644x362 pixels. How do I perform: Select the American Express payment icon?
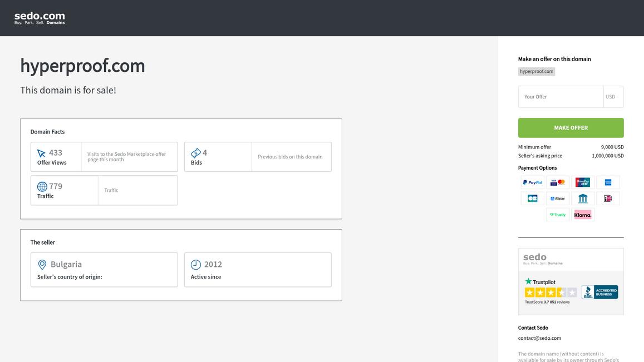[608, 182]
